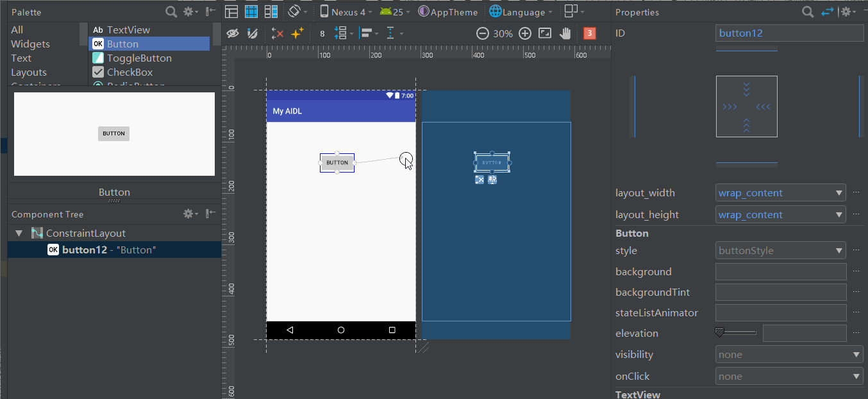This screenshot has width=868, height=399.
Task: Select the Pan hand tool
Action: pyautogui.click(x=565, y=33)
